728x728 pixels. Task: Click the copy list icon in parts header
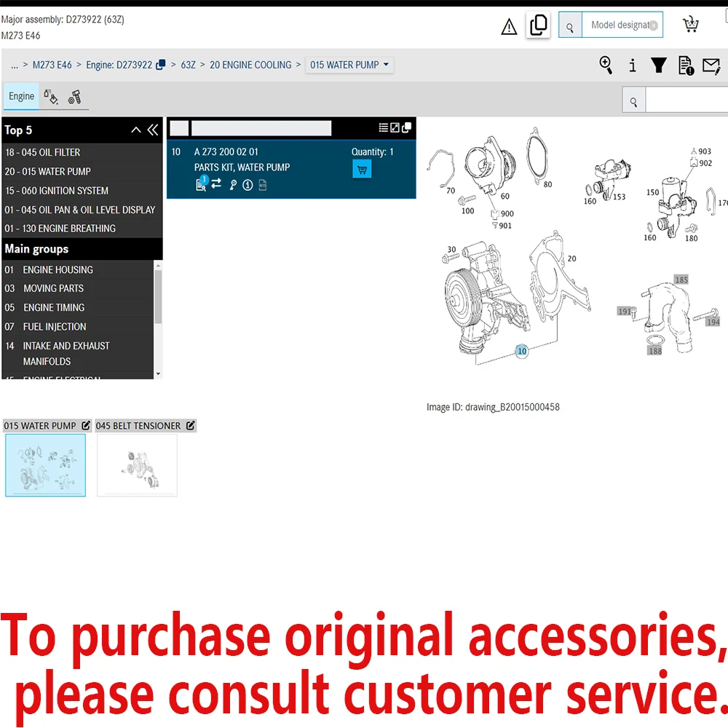point(406,127)
